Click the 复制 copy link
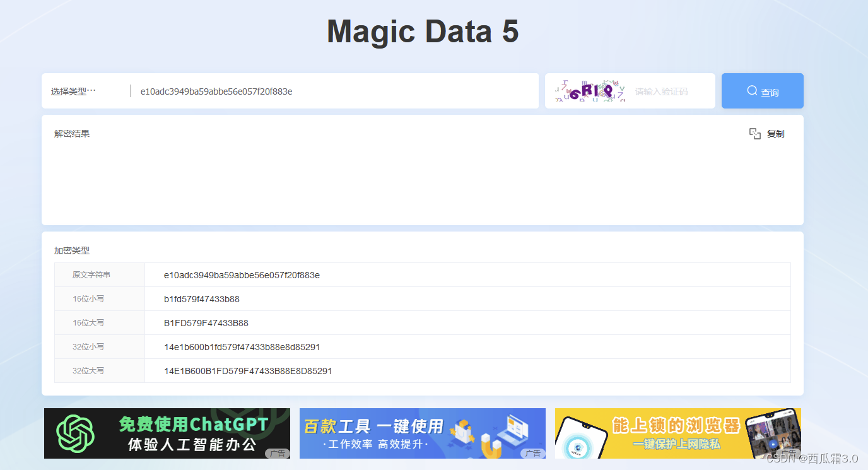The height and width of the screenshot is (470, 868). (775, 133)
